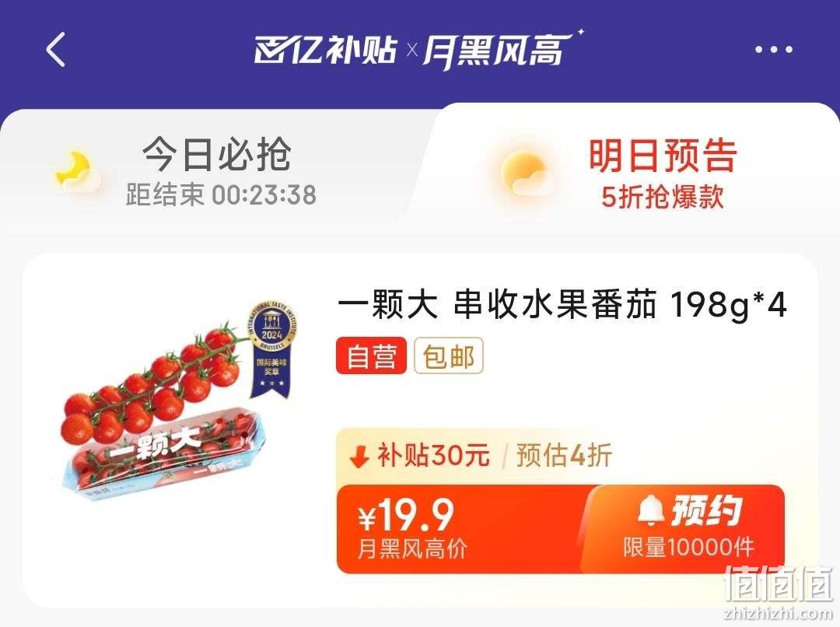This screenshot has width=840, height=627.
Task: Tap the 预约 reserve button
Action: point(688,528)
